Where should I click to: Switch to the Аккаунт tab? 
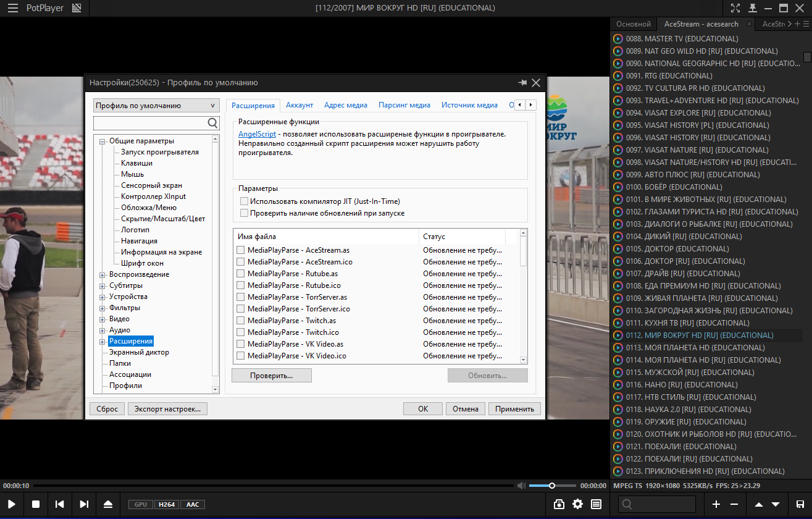click(299, 105)
